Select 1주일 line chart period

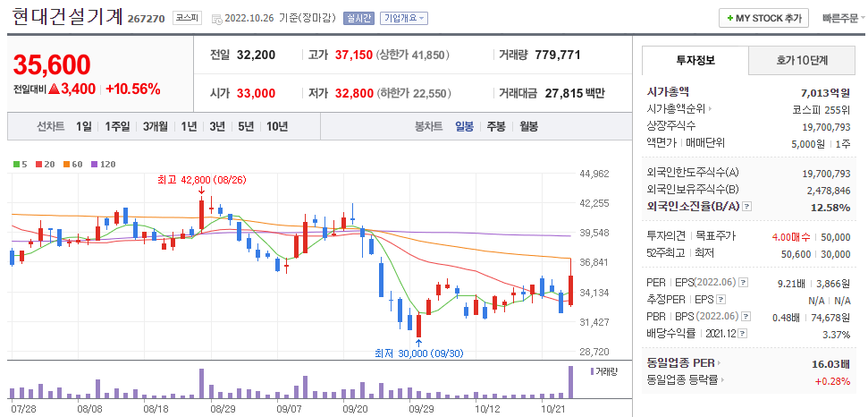tap(117, 126)
